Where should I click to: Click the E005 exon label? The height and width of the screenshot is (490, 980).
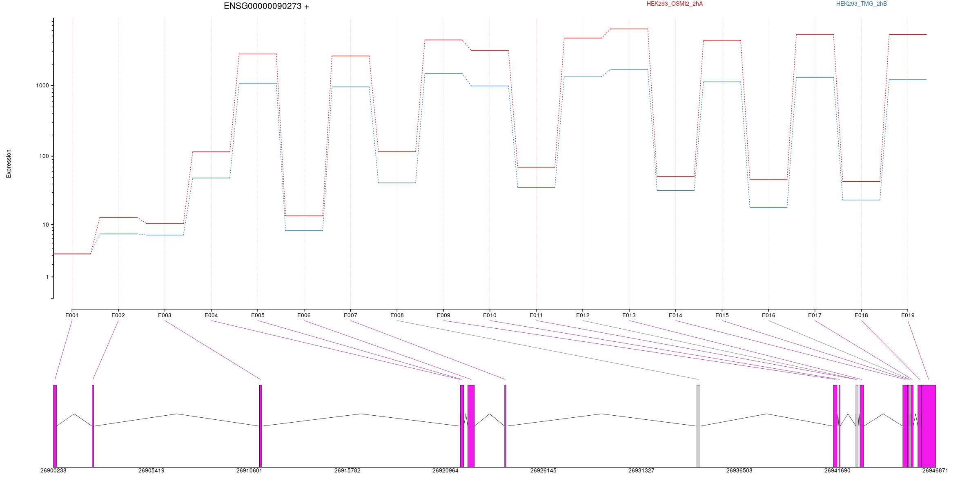pyautogui.click(x=258, y=315)
